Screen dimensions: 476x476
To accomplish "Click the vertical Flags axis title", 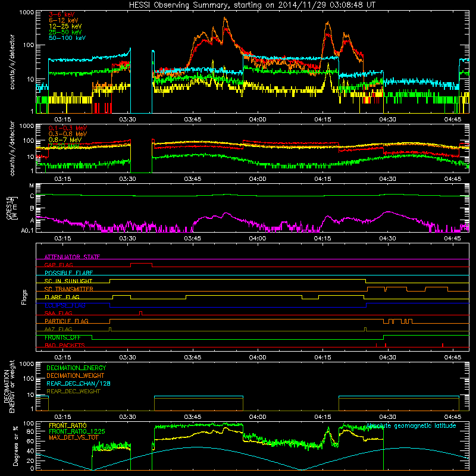I will click(24, 297).
